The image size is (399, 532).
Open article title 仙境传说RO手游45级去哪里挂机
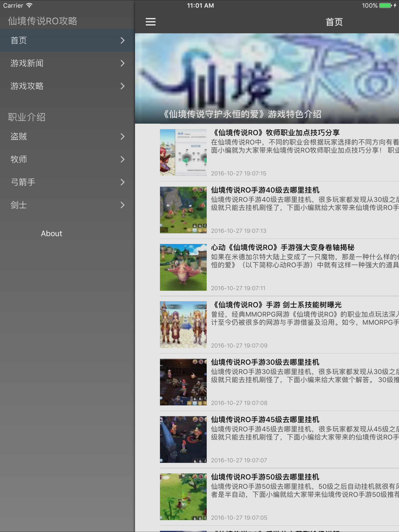pyautogui.click(x=265, y=420)
